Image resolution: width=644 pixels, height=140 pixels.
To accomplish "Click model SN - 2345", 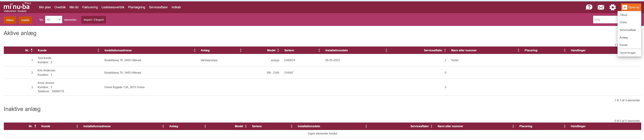I will [273, 73].
